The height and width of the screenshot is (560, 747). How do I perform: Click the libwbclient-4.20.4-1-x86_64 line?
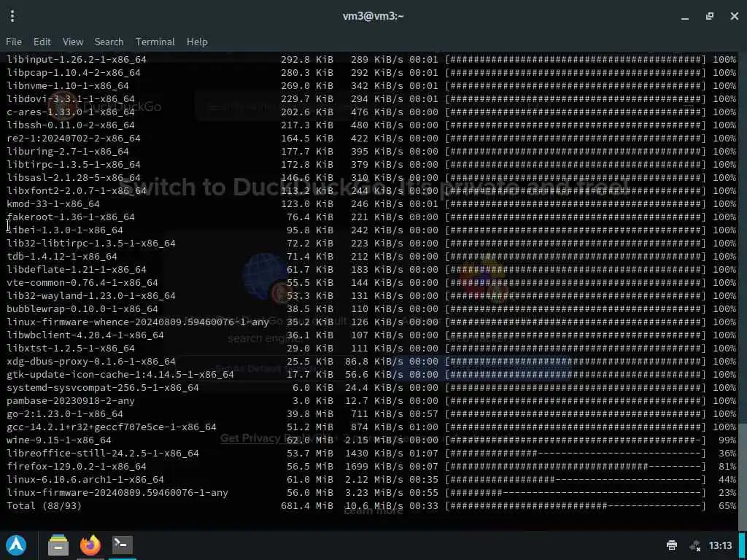(371, 335)
